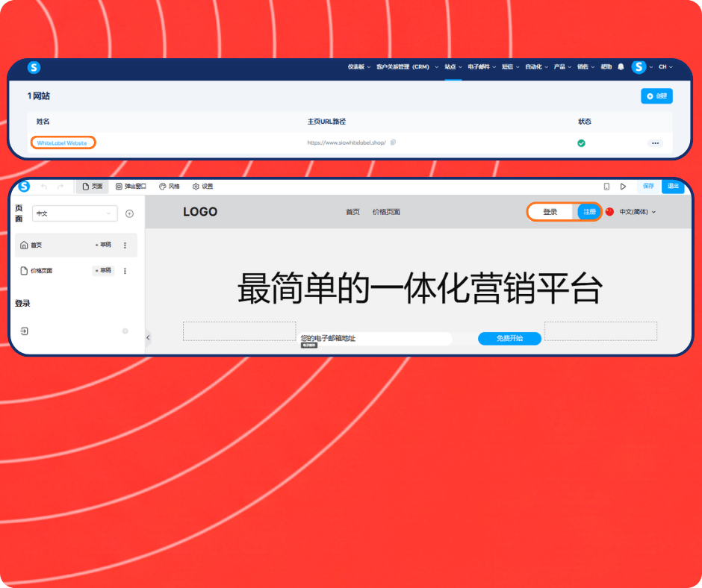Click the 主页URL路径 column header

(x=326, y=122)
